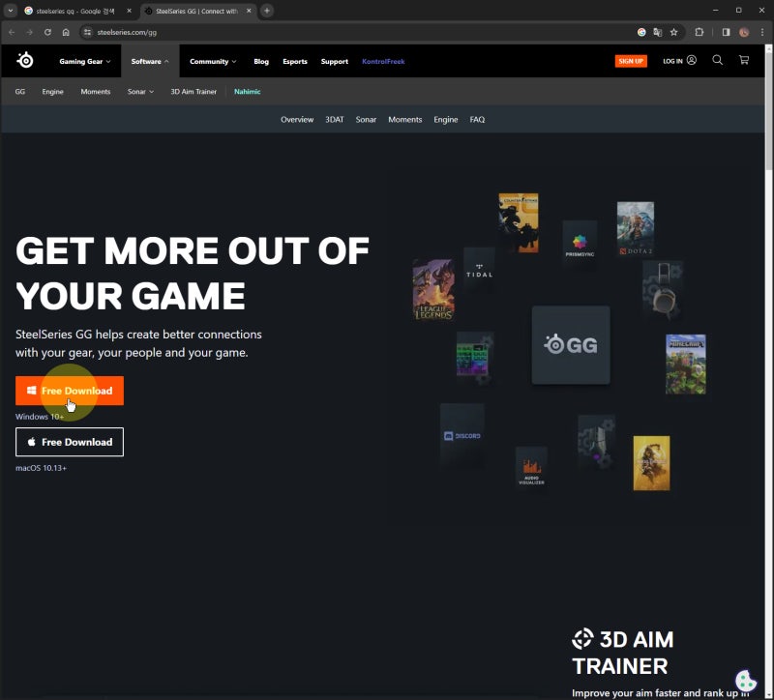Click the orange SIGN UP button
This screenshot has height=700, width=774.
coord(631,60)
